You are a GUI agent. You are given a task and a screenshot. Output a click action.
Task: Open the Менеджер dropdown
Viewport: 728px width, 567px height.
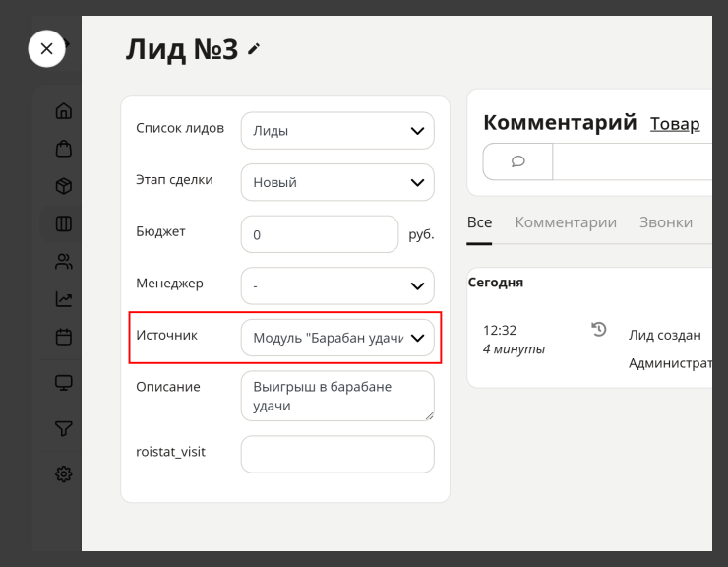(x=337, y=285)
